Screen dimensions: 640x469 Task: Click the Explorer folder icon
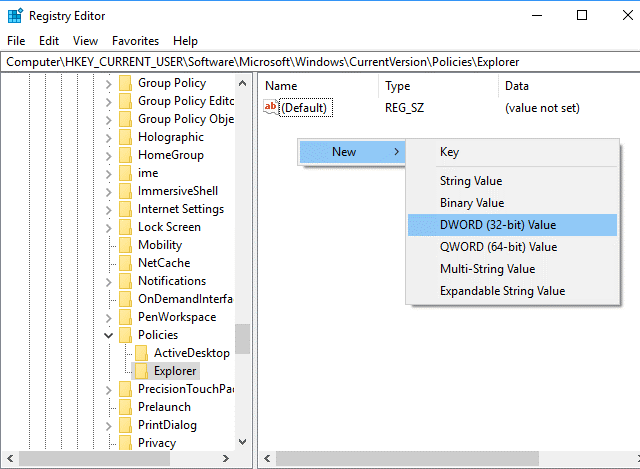(x=141, y=370)
